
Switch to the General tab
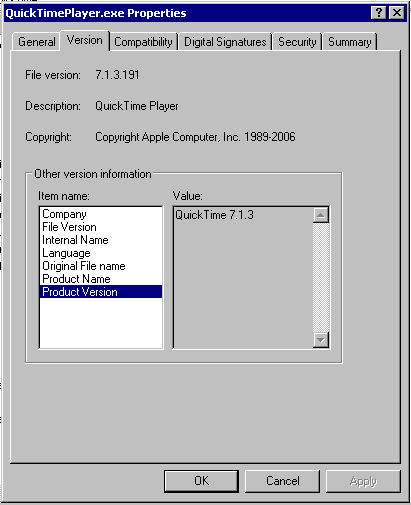[36, 42]
